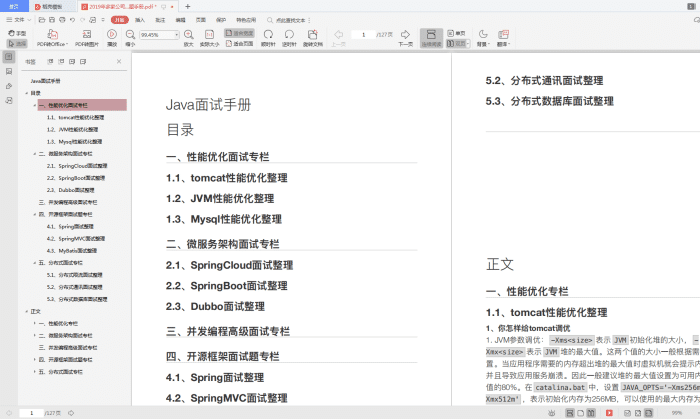Click the status bar next page arrow
Viewport: 700px width, 419px height.
tap(71, 413)
